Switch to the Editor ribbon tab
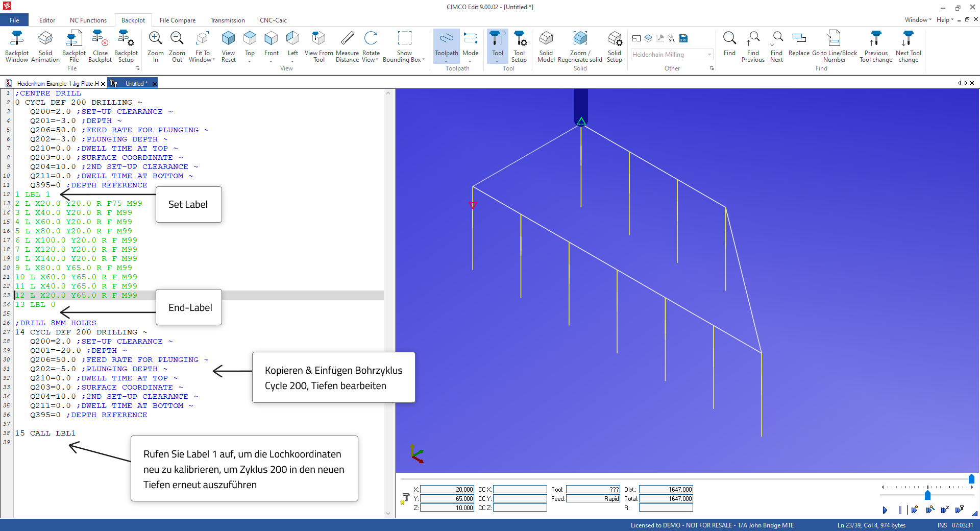The image size is (980, 531). point(47,20)
